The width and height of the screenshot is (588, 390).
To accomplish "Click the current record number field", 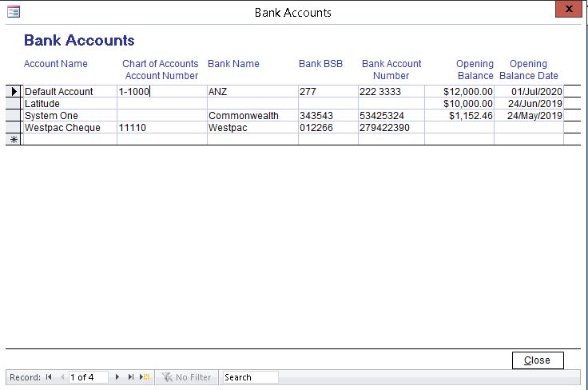I will click(x=88, y=377).
